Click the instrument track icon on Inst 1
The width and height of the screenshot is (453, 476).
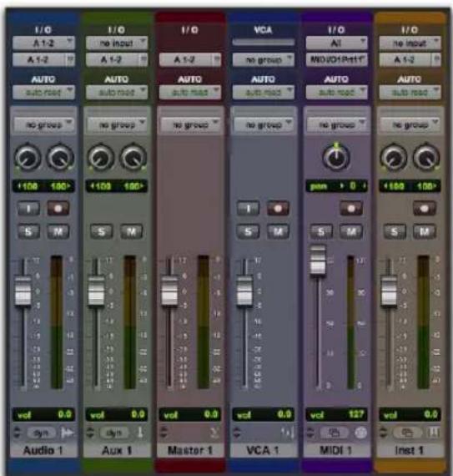pyautogui.click(x=434, y=433)
